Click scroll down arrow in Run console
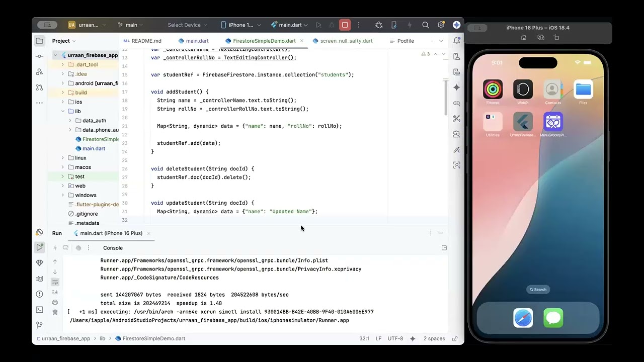Image resolution: width=644 pixels, height=362 pixels. [55, 272]
